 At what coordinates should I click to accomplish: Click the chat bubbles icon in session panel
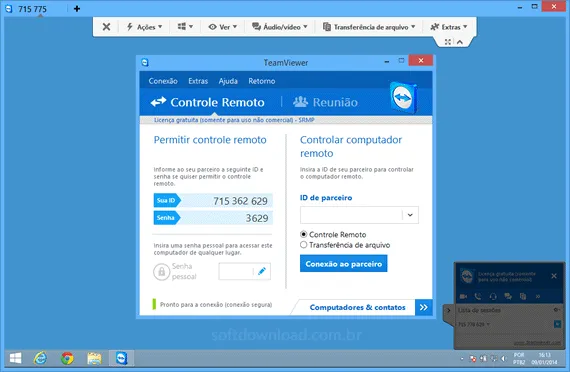pos(508,296)
